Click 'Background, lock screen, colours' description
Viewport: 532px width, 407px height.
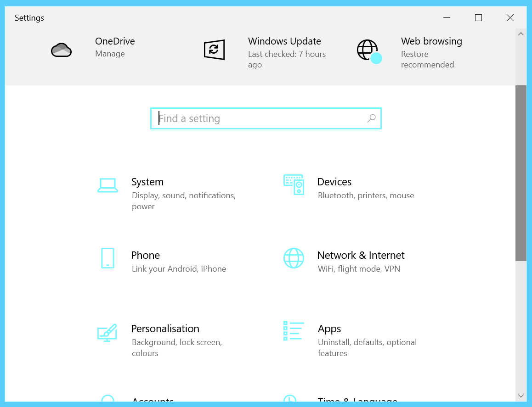pyautogui.click(x=177, y=348)
